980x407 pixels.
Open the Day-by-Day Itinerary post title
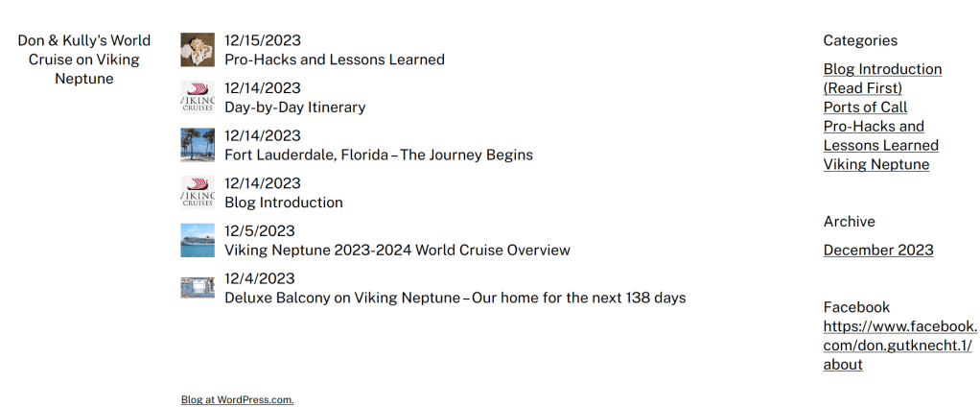tap(294, 108)
